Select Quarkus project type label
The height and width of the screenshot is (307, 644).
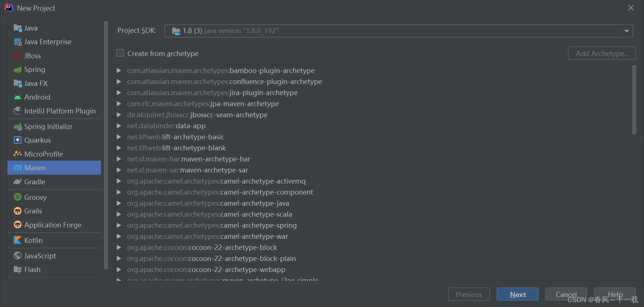pyautogui.click(x=38, y=140)
